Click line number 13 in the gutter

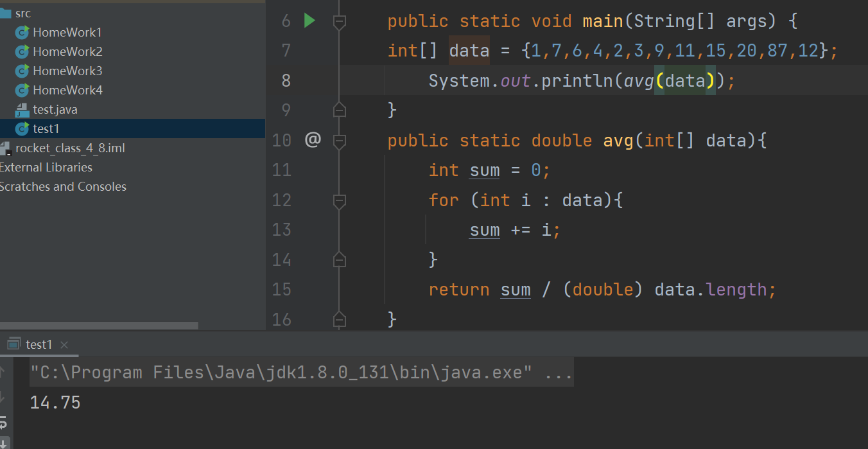(x=282, y=229)
